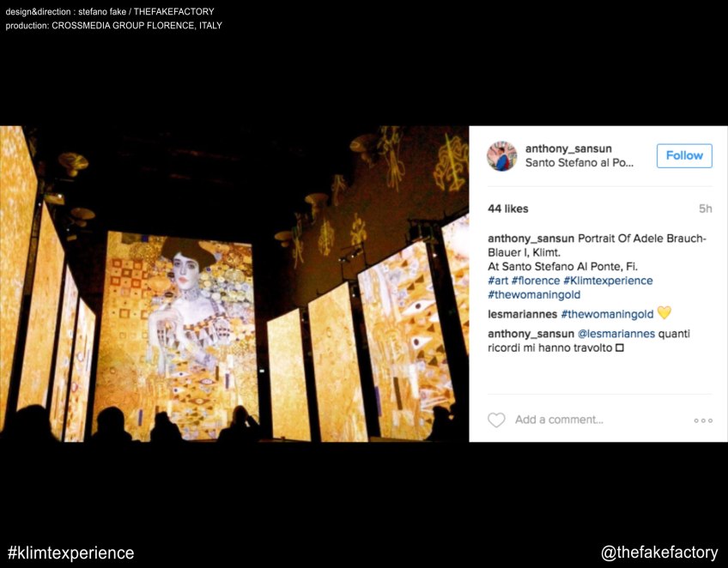Open lesmariannes commenter username
Image resolution: width=728 pixels, height=568 pixels.
[522, 314]
